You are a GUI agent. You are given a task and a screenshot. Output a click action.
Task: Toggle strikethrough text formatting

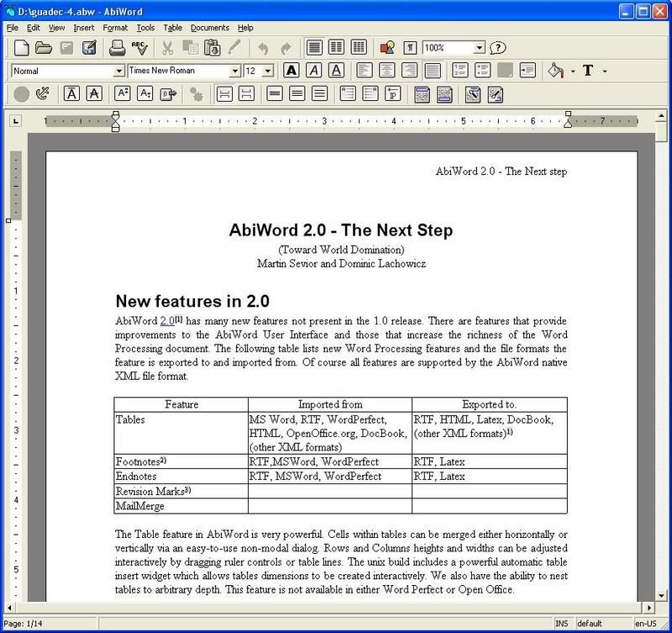point(94,93)
